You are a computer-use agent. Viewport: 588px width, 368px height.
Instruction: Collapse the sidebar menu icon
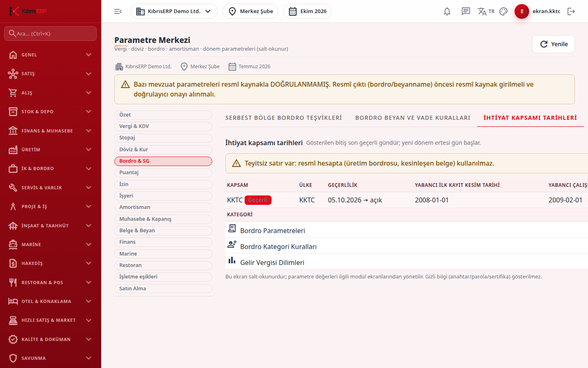(118, 11)
